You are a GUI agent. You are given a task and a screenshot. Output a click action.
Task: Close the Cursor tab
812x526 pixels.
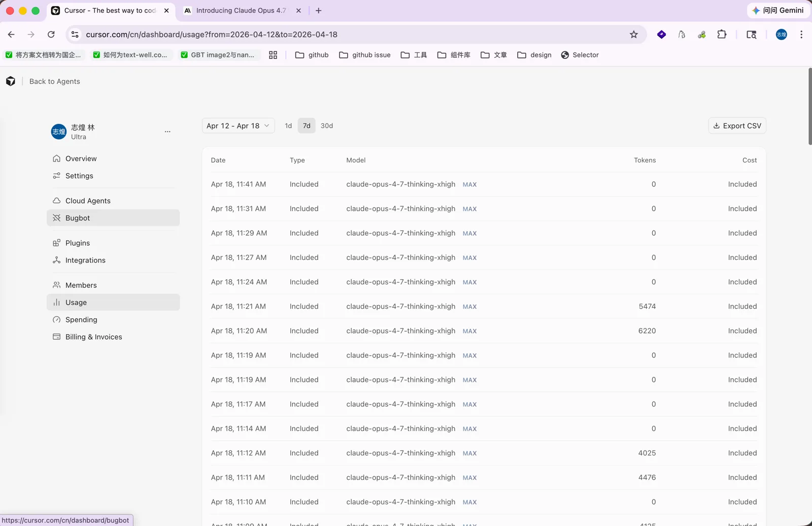coord(166,10)
